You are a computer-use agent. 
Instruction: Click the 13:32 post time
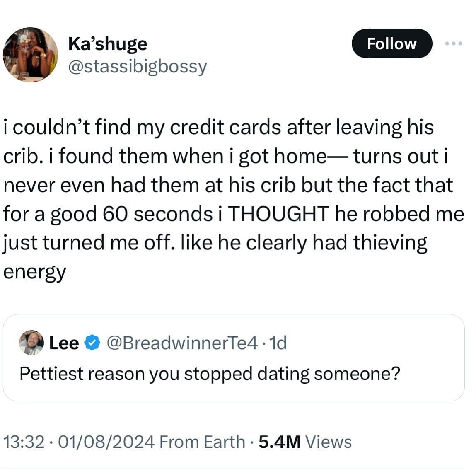point(23,442)
